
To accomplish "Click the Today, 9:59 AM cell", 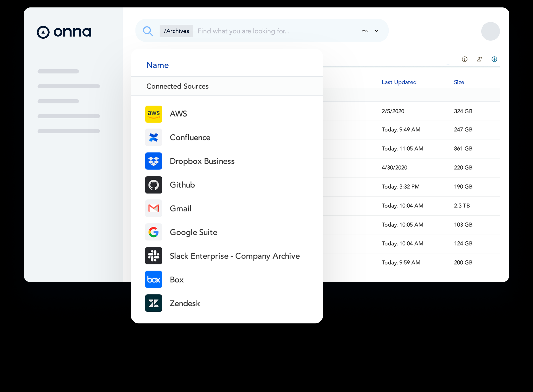I will (401, 263).
